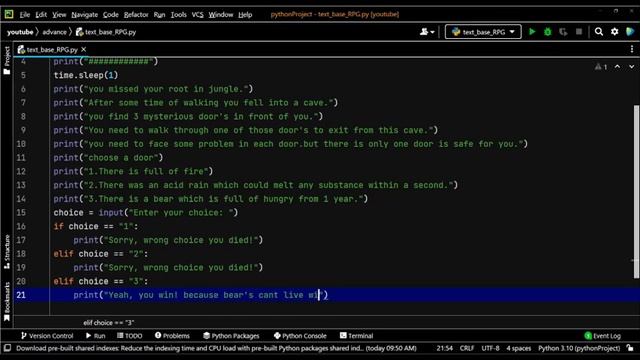Open the Run menu
The width and height of the screenshot is (640, 360).
point(159,15)
